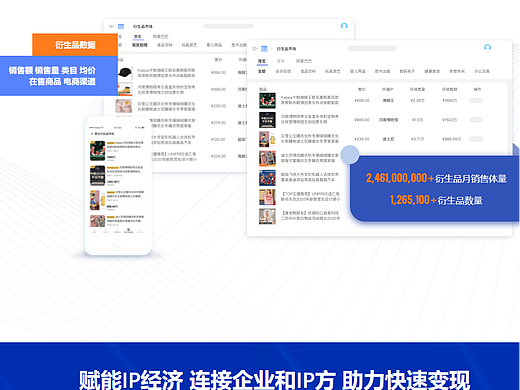Select 数码电子 category in front window

coord(407,71)
